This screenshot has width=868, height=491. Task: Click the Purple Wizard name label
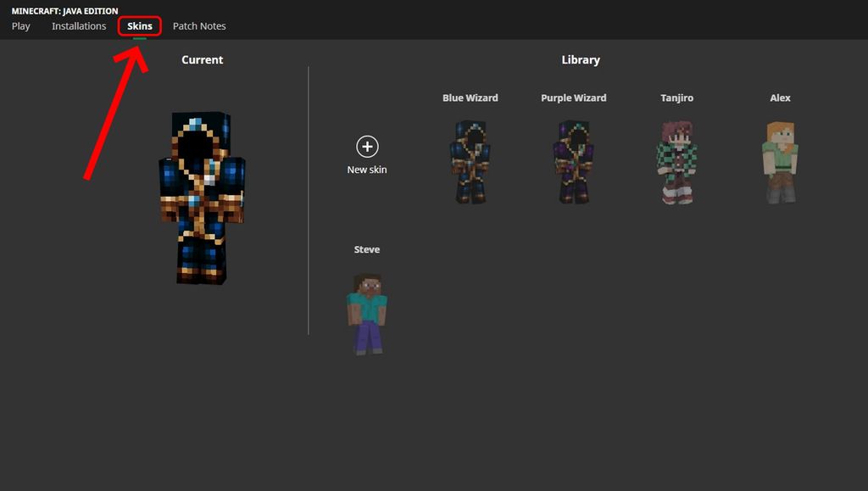[x=573, y=98]
